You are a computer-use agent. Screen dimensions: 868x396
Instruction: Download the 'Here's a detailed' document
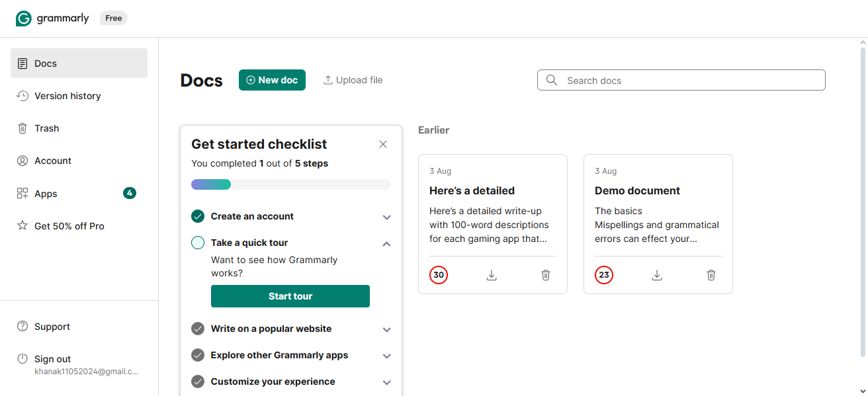pyautogui.click(x=492, y=275)
